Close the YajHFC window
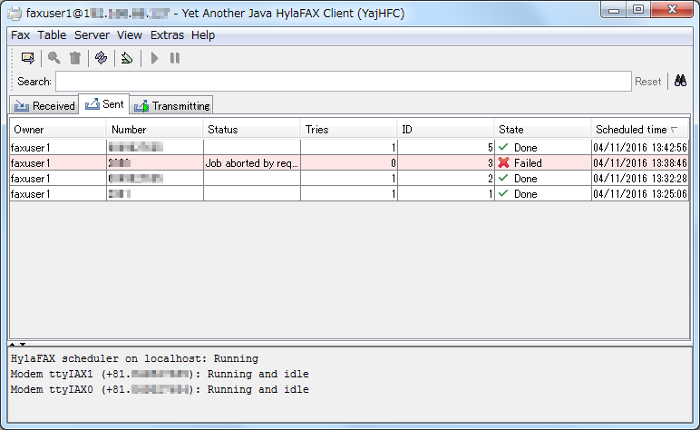The width and height of the screenshot is (700, 430). click(x=672, y=10)
